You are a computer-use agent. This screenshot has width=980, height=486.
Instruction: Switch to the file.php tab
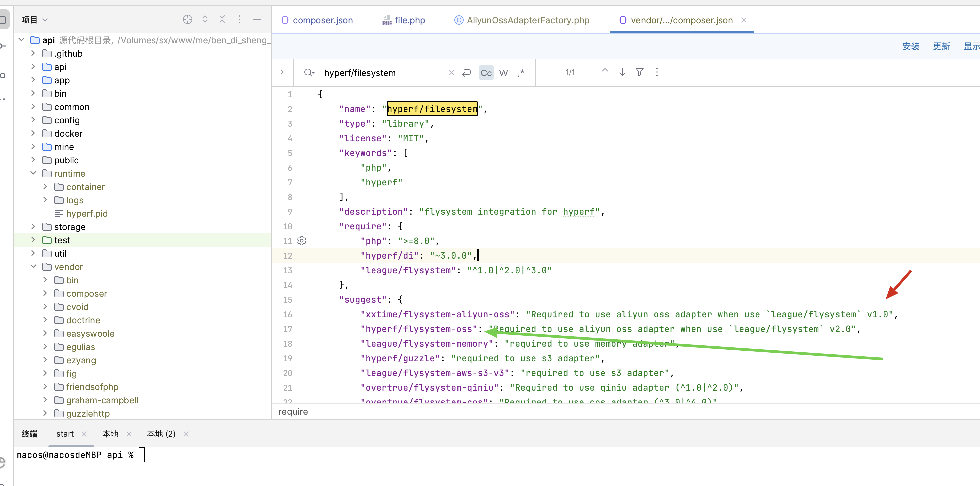[409, 20]
